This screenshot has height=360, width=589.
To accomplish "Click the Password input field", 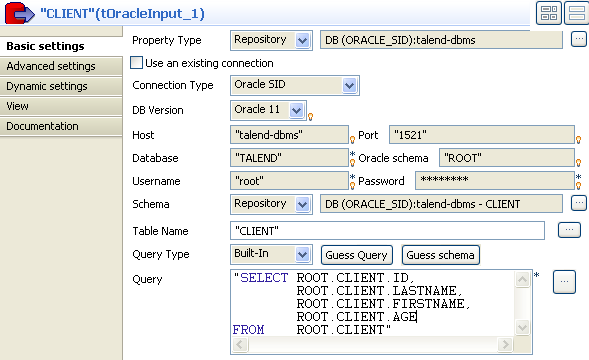I will (495, 180).
